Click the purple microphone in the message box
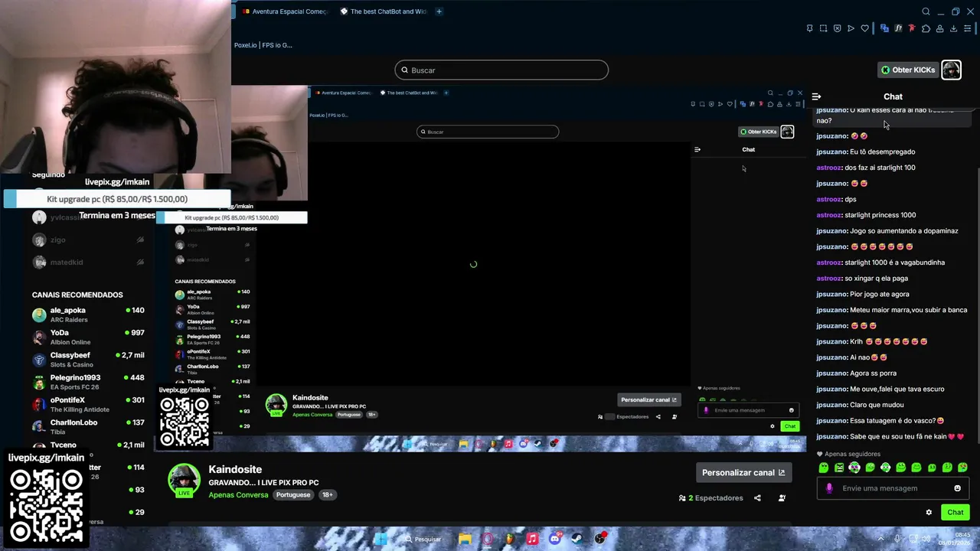This screenshot has width=980, height=551. (x=829, y=488)
